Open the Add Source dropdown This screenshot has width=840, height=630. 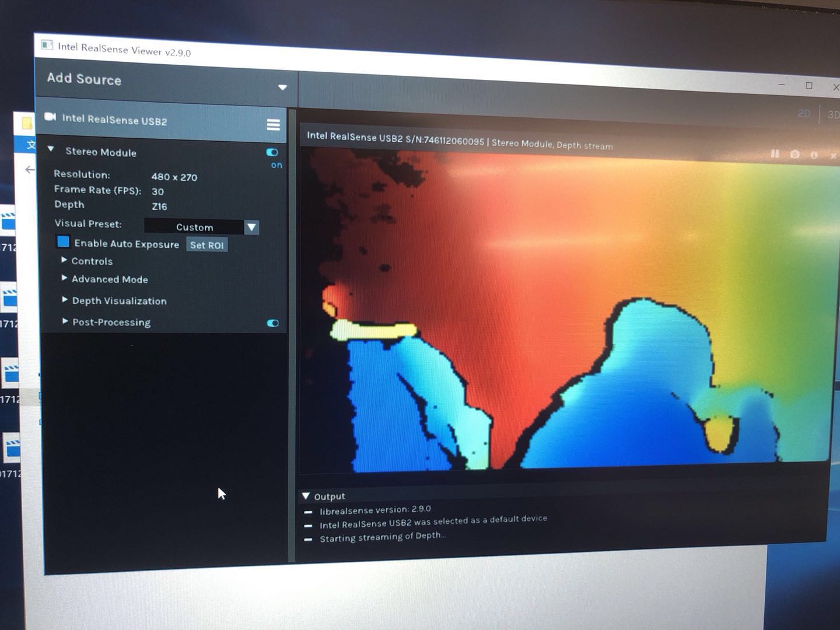(282, 87)
